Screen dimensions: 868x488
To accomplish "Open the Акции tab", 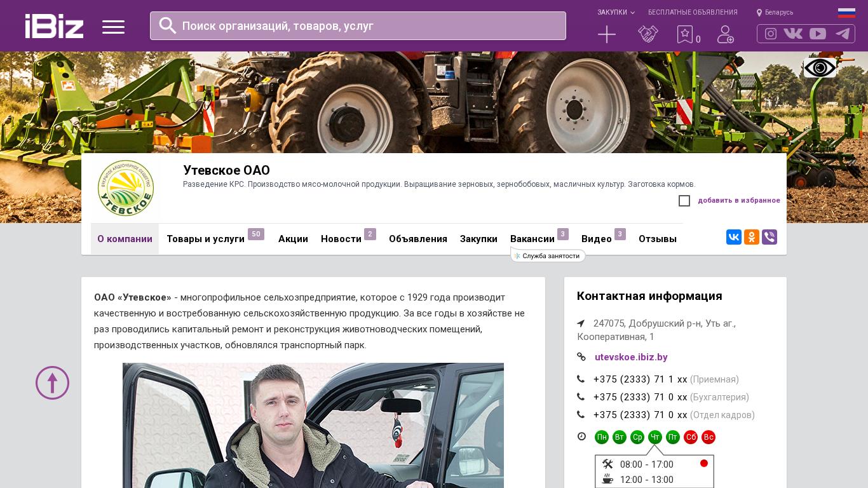I will pos(293,239).
